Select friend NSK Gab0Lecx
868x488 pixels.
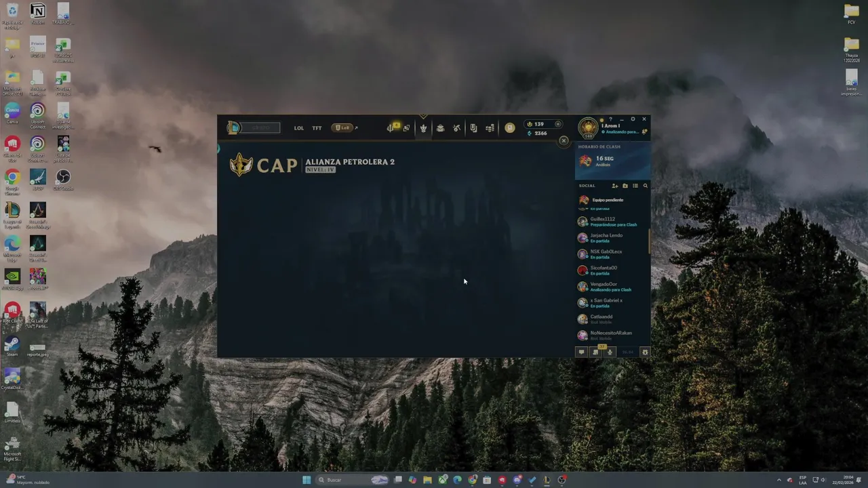(x=611, y=254)
